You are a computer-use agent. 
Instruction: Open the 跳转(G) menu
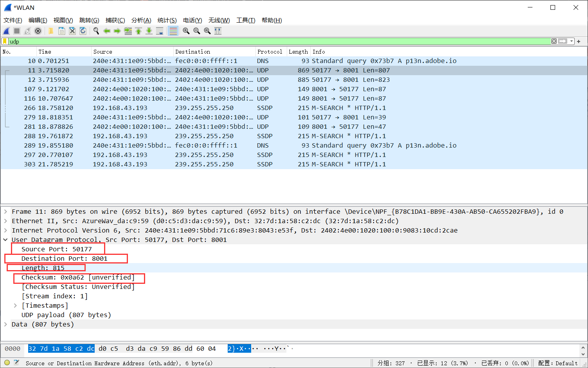89,20
